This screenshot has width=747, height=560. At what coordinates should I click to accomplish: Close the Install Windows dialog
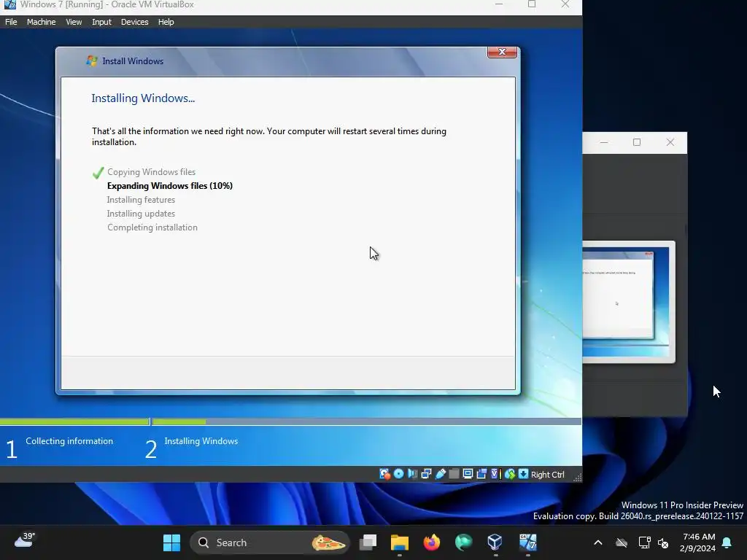pos(502,52)
